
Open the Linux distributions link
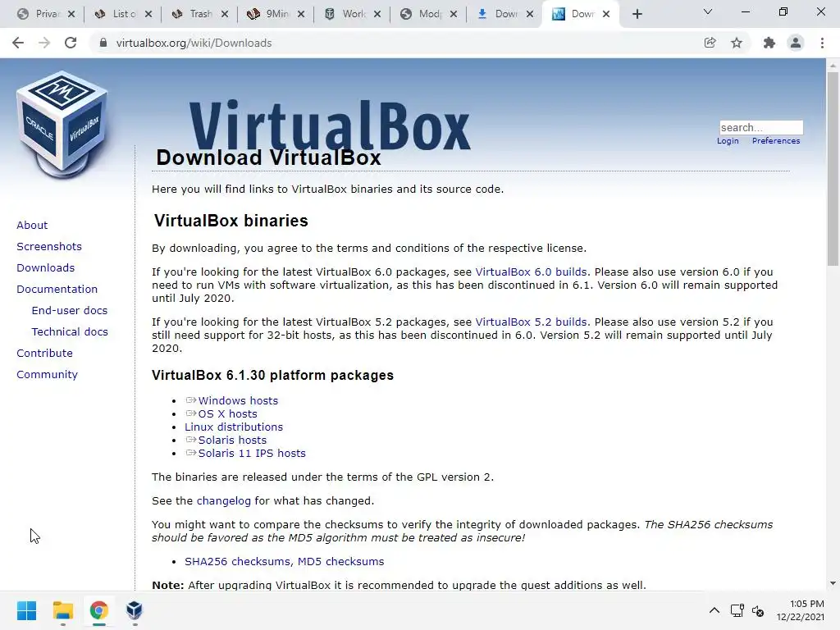coord(234,427)
